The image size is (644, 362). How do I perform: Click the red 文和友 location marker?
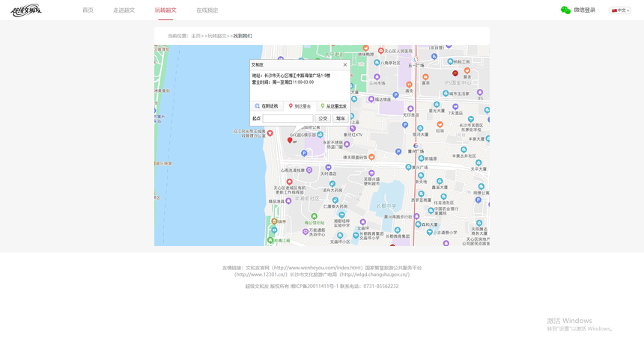(290, 141)
